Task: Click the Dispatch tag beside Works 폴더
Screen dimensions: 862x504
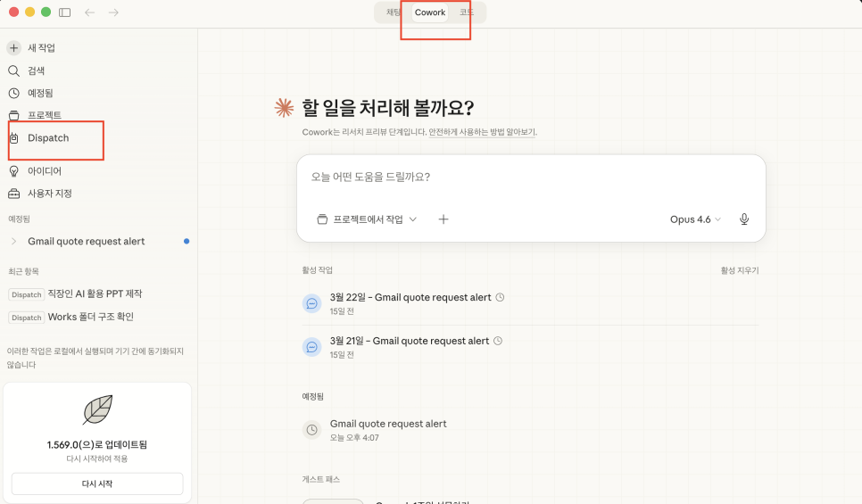Action: pyautogui.click(x=27, y=318)
